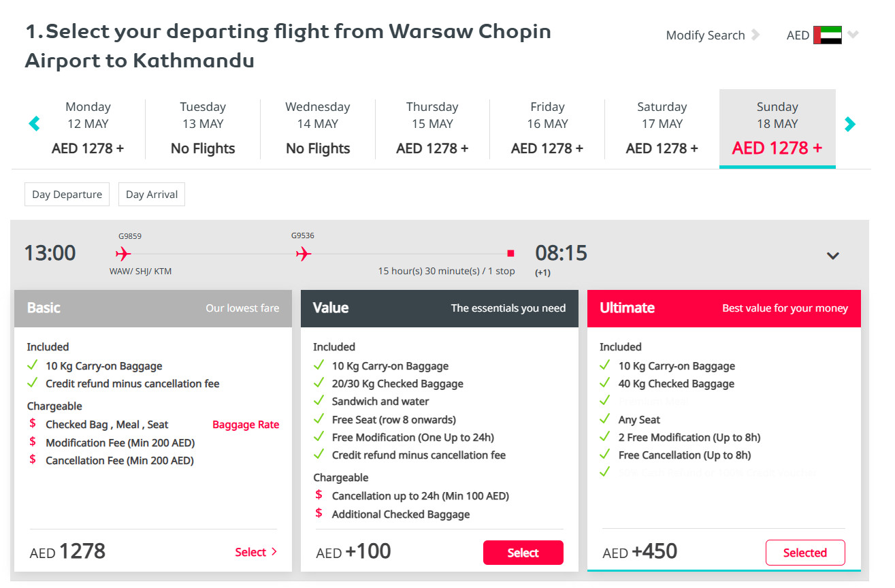
Task: Click the chevron beside Basic Select
Action: pos(274,552)
